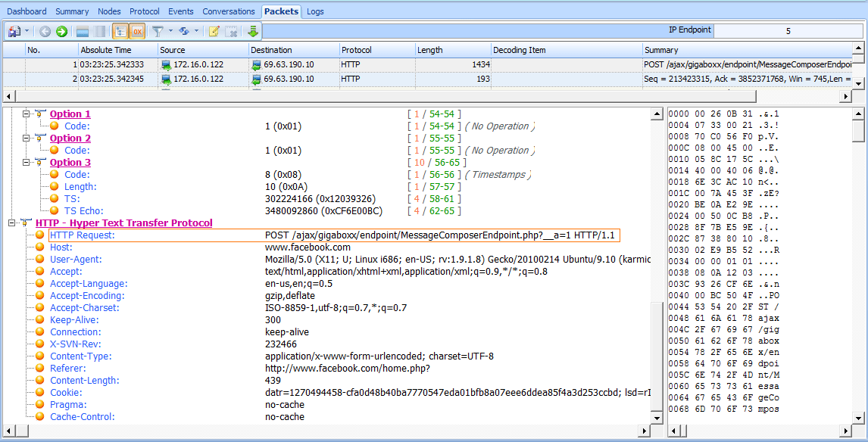Viewport: 868px width, 442px height.
Task: Click down arrow of packet list scrollbar
Action: click(x=858, y=83)
